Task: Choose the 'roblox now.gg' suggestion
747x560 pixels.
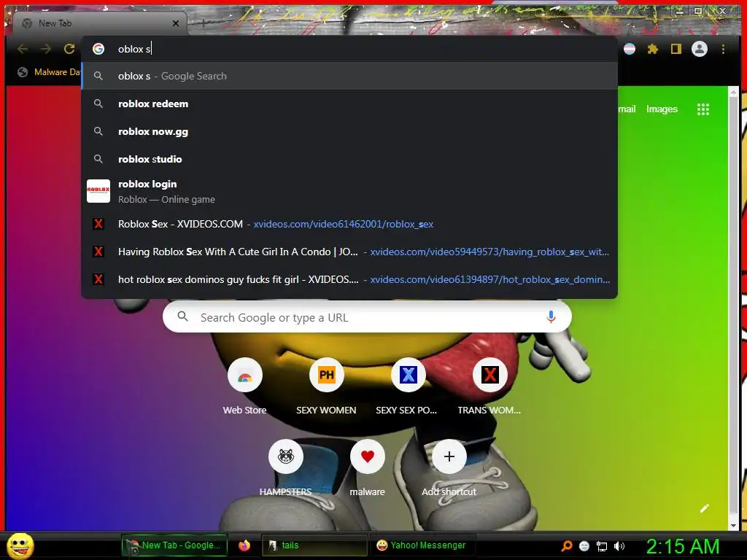Action: point(349,131)
